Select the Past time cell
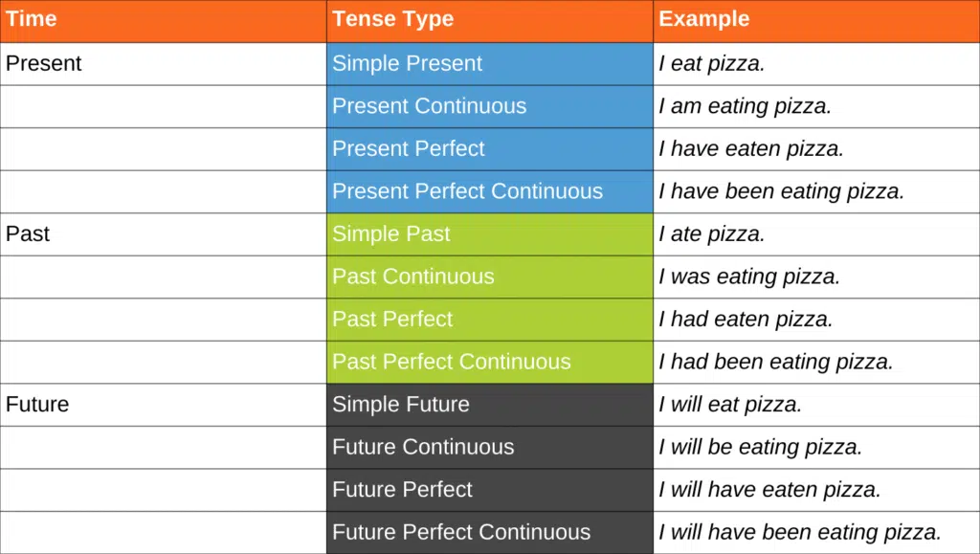Viewport: 980px width, 554px height. tap(28, 234)
